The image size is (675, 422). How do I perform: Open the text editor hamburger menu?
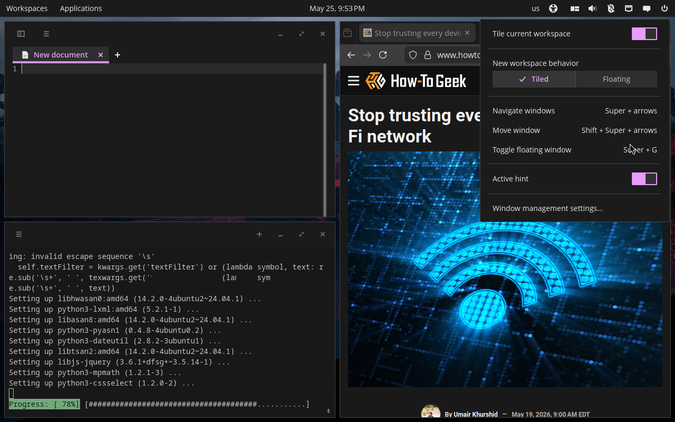pyautogui.click(x=46, y=34)
